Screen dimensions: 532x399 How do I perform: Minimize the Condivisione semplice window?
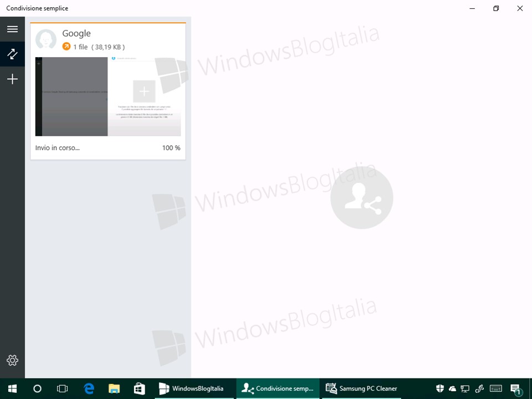pyautogui.click(x=472, y=8)
